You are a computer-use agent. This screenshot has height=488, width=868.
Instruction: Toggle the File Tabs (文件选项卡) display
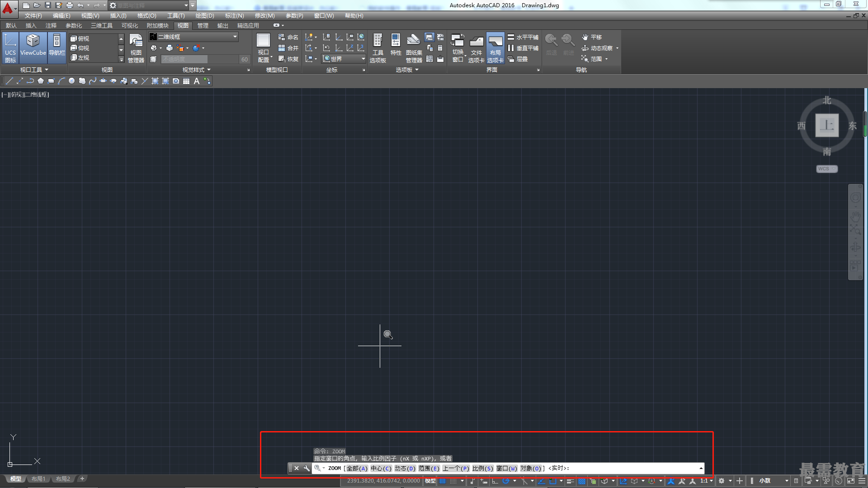pyautogui.click(x=476, y=48)
